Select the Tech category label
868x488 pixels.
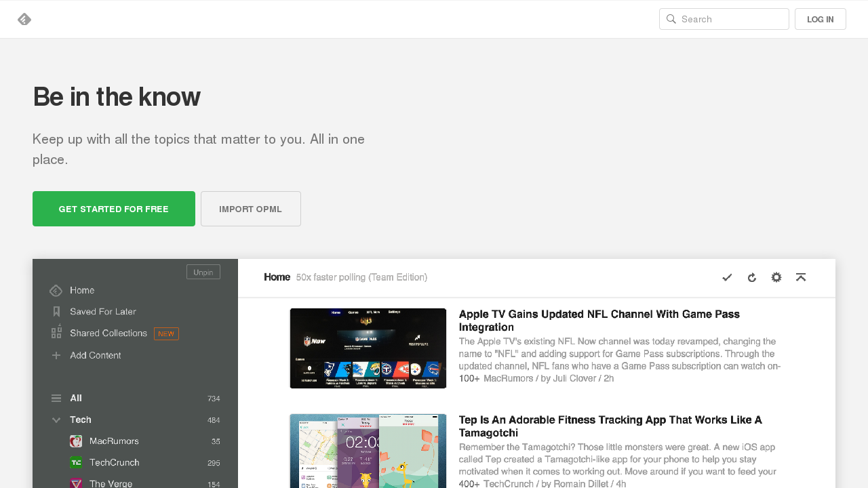pos(81,420)
